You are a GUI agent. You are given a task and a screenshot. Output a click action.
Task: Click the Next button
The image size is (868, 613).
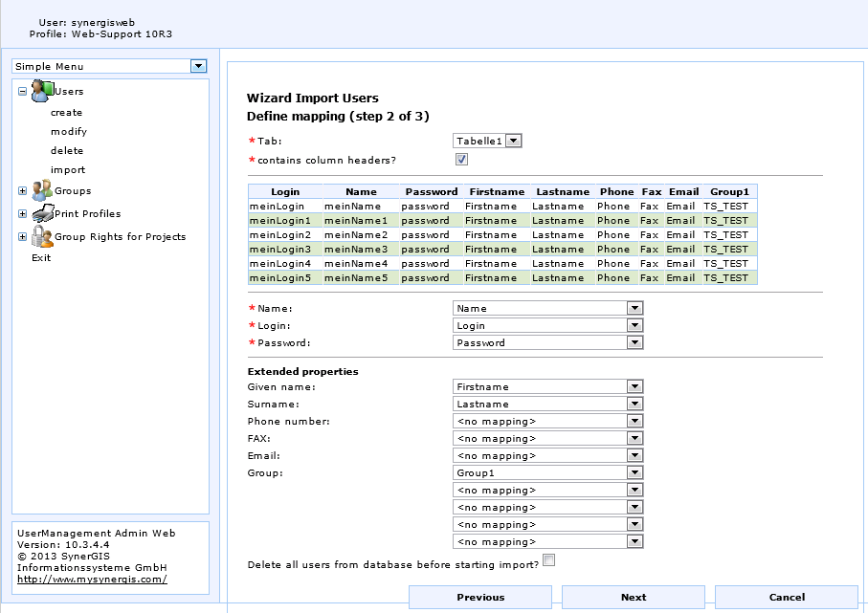pyautogui.click(x=634, y=597)
